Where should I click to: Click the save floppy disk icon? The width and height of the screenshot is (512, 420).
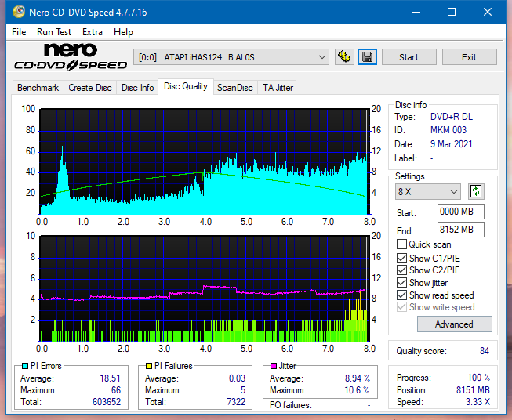click(x=368, y=57)
